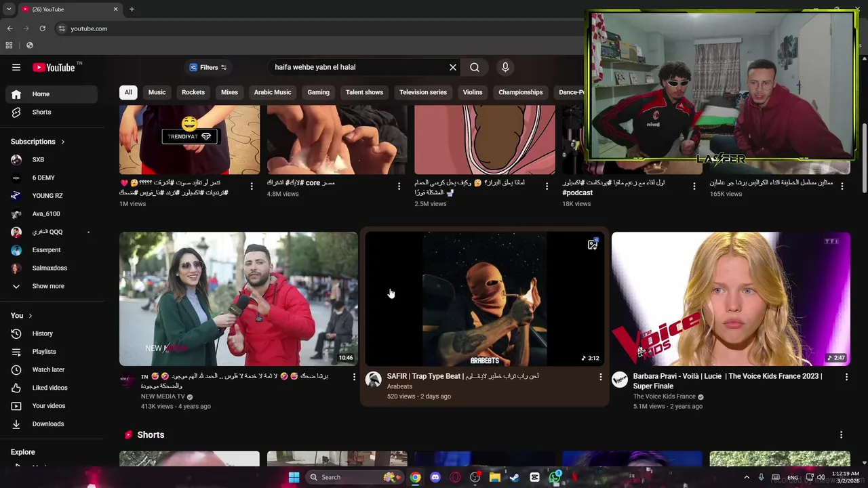The height and width of the screenshot is (488, 868).
Task: Select the Violins filter chip
Action: 473,92
